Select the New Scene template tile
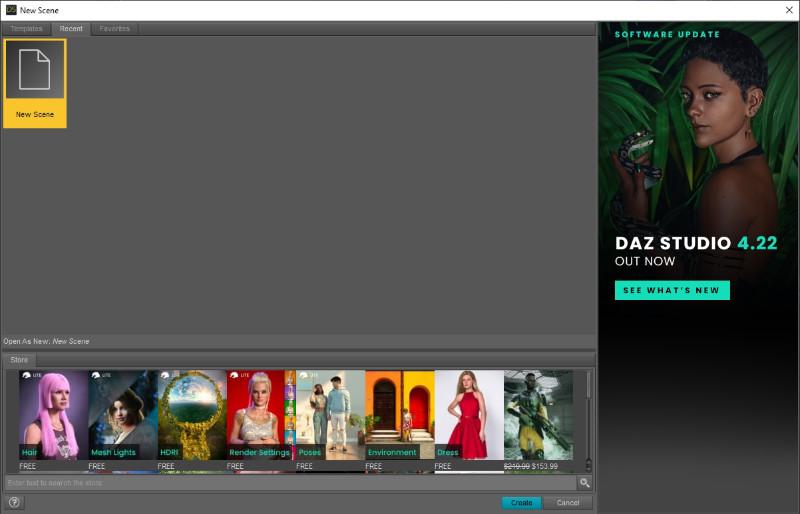Image resolution: width=800 pixels, height=514 pixels. point(35,83)
